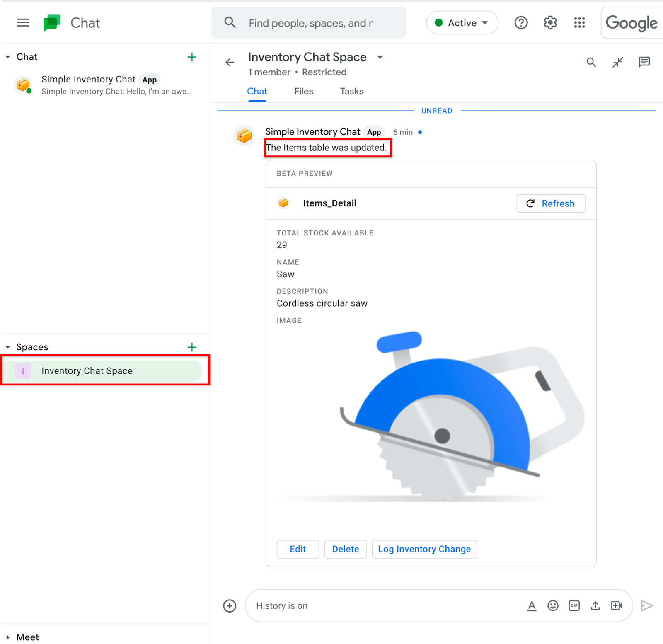This screenshot has height=644, width=663.
Task: Click the message input field
Action: (373, 605)
